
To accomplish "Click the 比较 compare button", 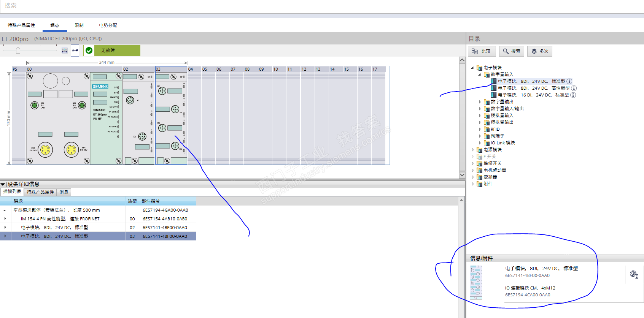I will click(482, 51).
